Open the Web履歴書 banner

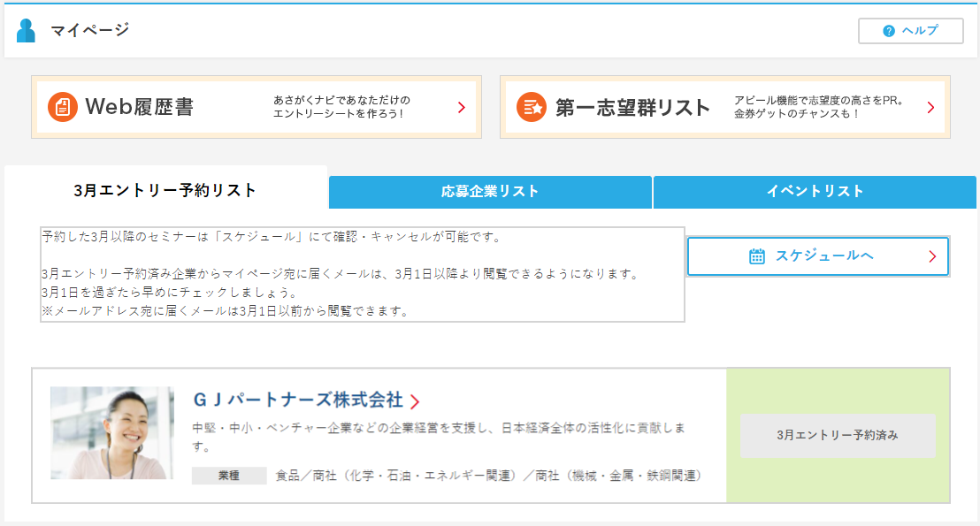pyautogui.click(x=256, y=107)
